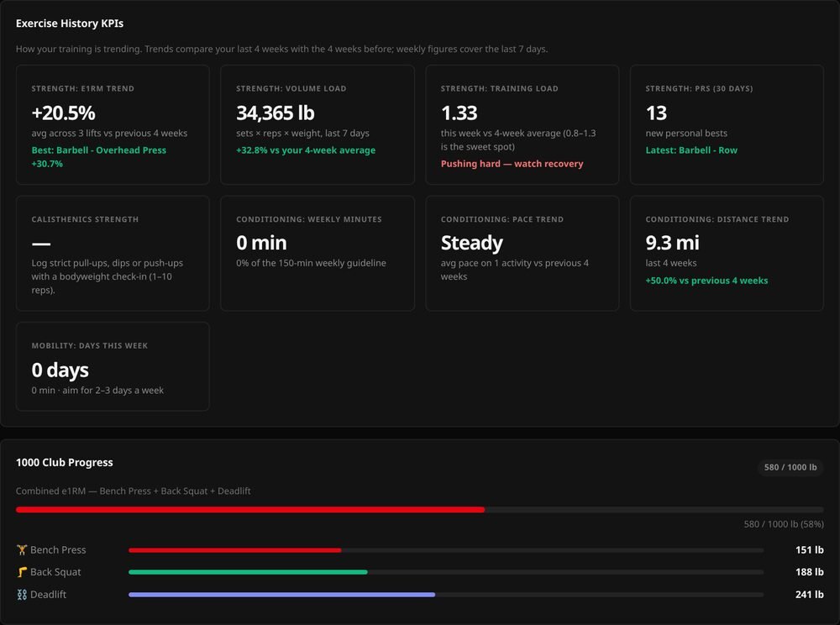Click the Back Squat leg icon
The width and height of the screenshot is (840, 625).
(x=22, y=572)
